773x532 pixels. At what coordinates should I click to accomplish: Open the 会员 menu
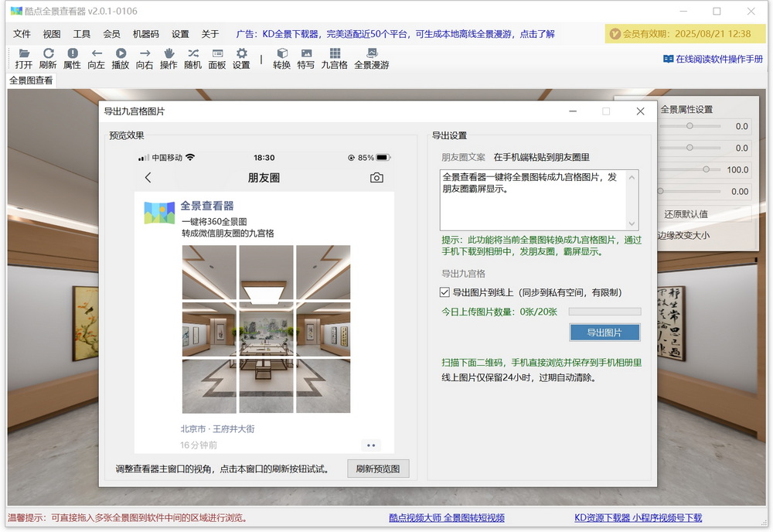coord(112,34)
